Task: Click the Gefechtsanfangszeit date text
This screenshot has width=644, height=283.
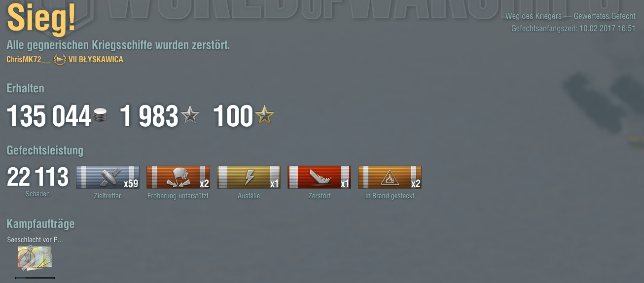Action: [573, 29]
